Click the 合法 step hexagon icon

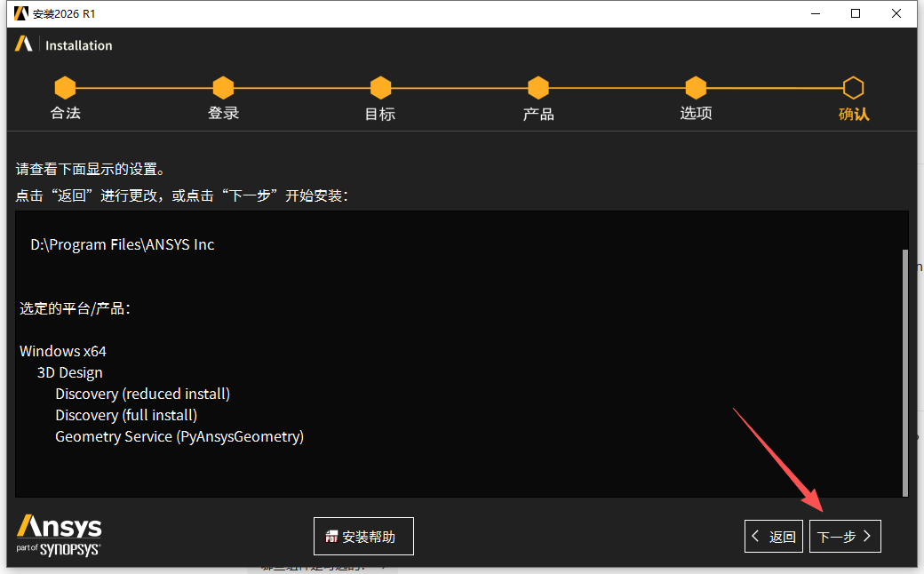tap(65, 89)
